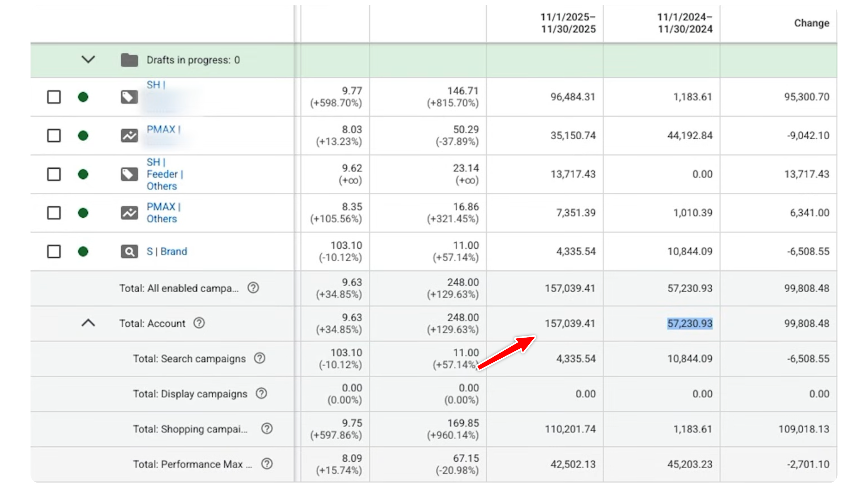Open help icon for Total: Performance Max
Image resolution: width=868 pixels, height=488 pixels.
[x=267, y=464]
